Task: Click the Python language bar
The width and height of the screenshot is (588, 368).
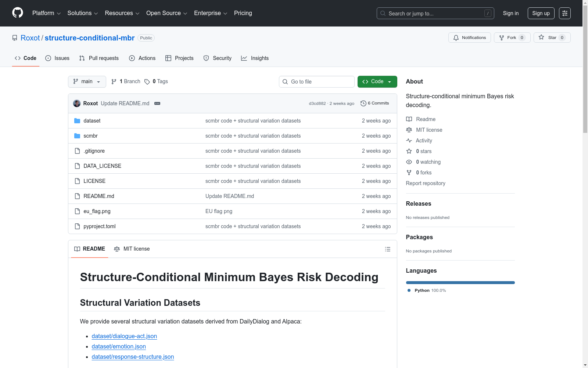Action: pyautogui.click(x=460, y=283)
